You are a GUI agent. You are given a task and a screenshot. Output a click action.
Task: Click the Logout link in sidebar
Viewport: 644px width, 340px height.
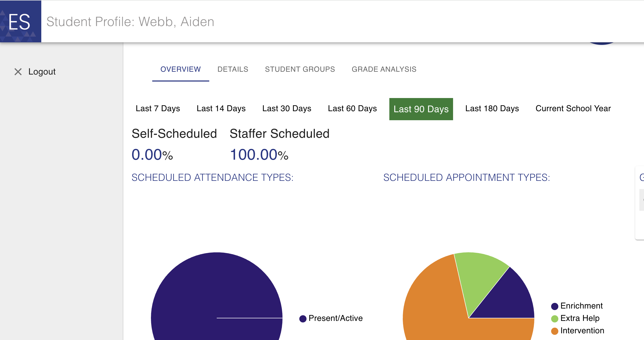coord(42,72)
